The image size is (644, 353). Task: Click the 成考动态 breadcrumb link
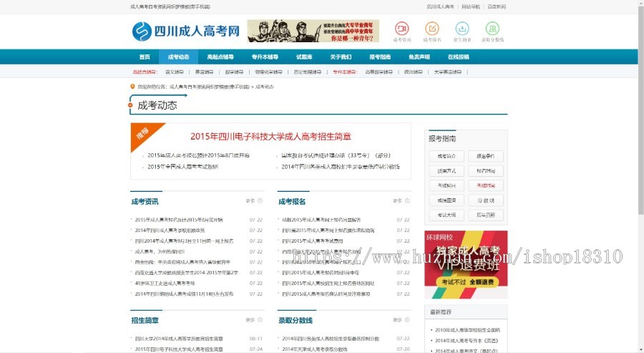pyautogui.click(x=265, y=87)
